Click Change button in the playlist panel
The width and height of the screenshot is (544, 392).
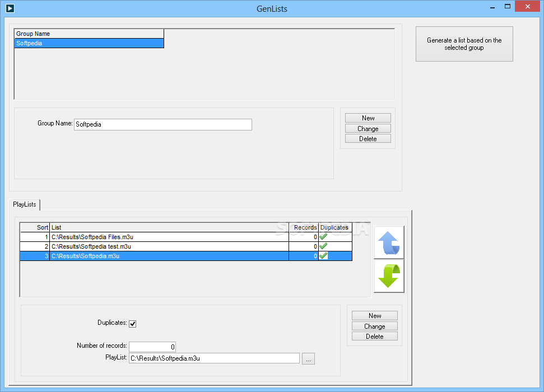pos(375,326)
